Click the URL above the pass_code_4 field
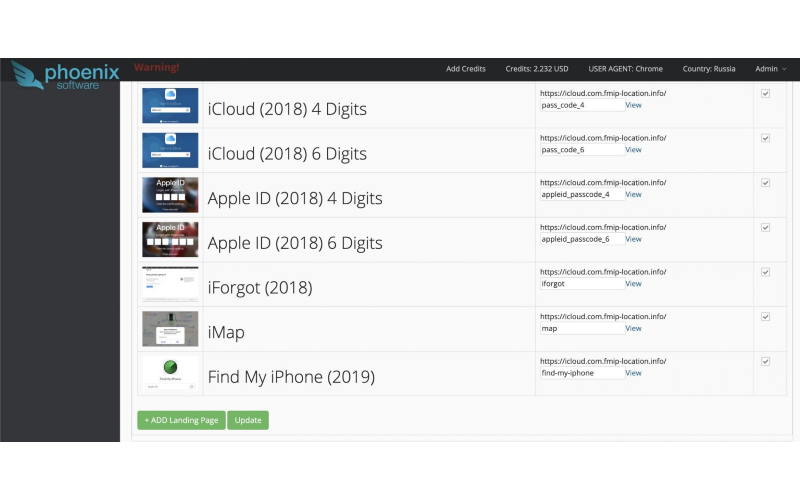This screenshot has height=500, width=800. 603,93
